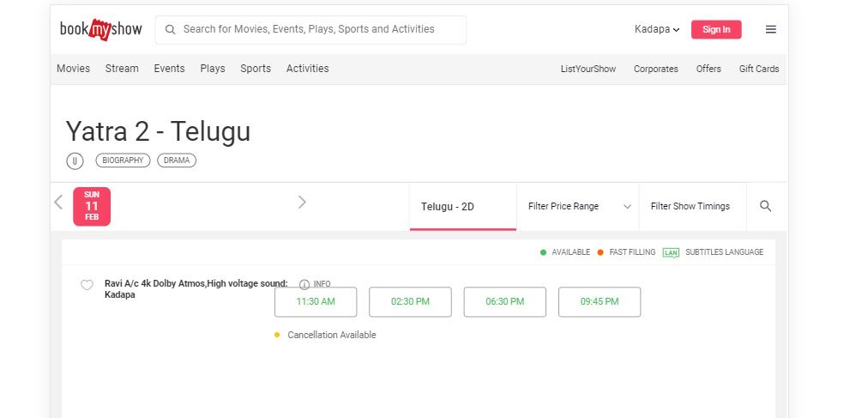Screen dimensions: 868x418
Task: Favorite the Ravi A/c theatre with heart icon
Action: [87, 286]
